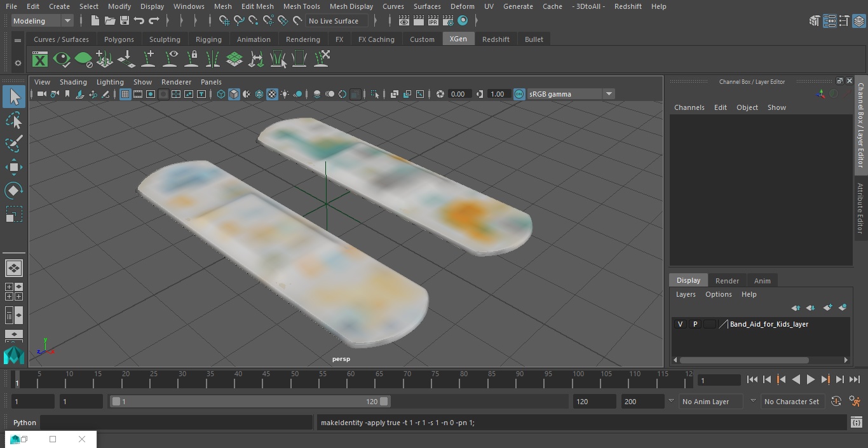Toggle P playback for Band_Aid_for_Kids_layer
This screenshot has width=868, height=448.
[695, 324]
